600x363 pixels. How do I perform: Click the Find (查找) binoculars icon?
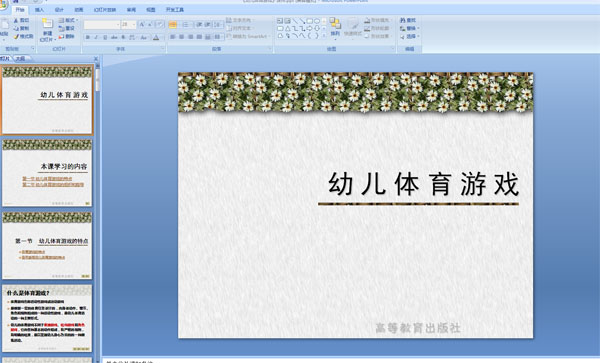coord(403,20)
